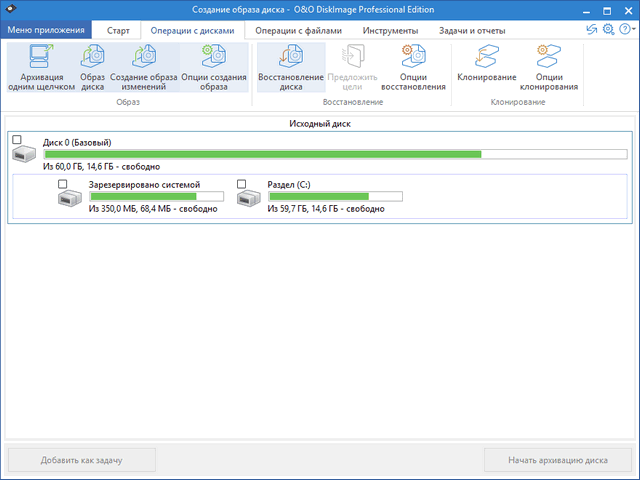Click the Исходный диск header
Screen dimensions: 640x480
pyautogui.click(x=320, y=124)
